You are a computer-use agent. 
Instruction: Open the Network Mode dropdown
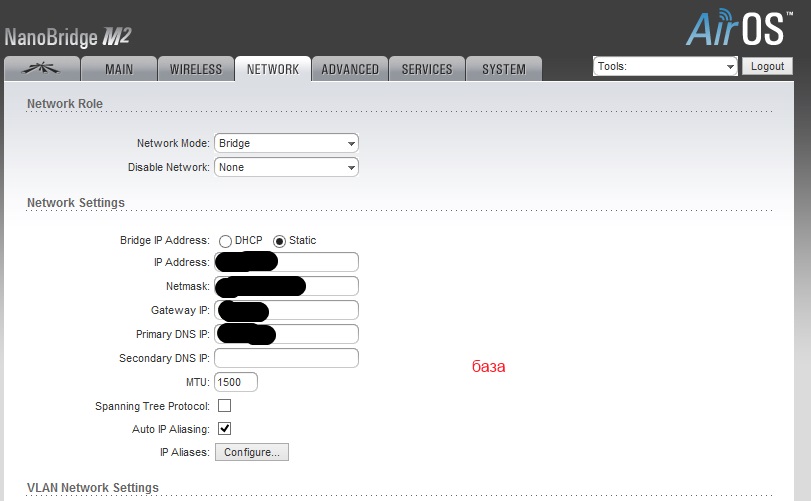[287, 143]
